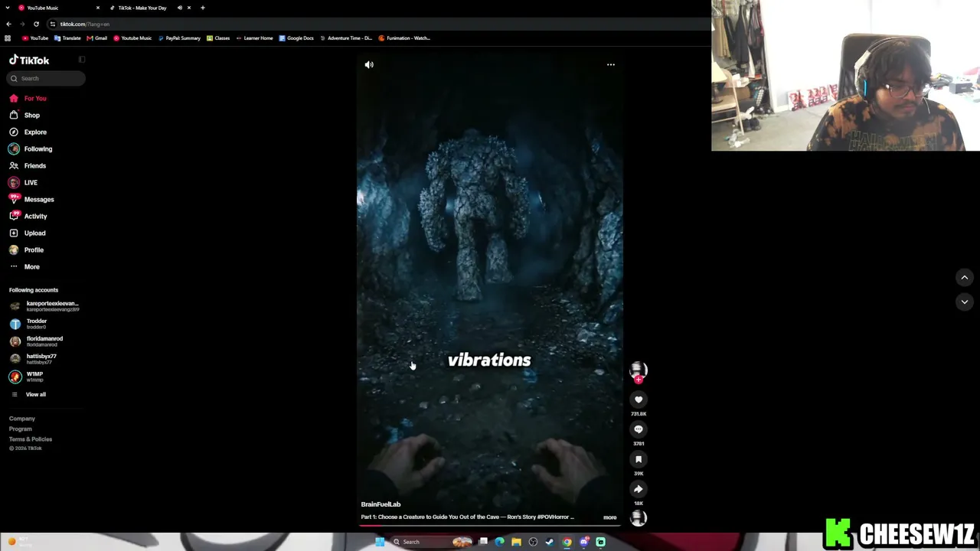
Task: Open Activity notifications
Action: (28, 217)
